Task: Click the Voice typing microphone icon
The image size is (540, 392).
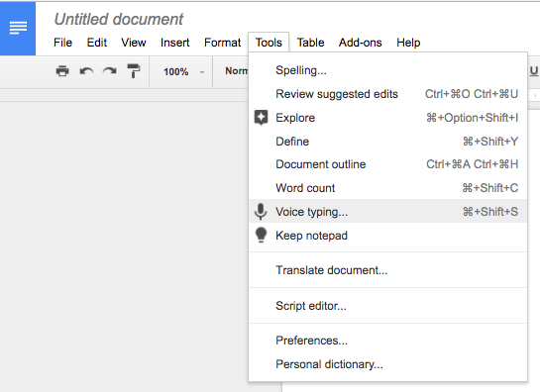Action: [x=261, y=211]
